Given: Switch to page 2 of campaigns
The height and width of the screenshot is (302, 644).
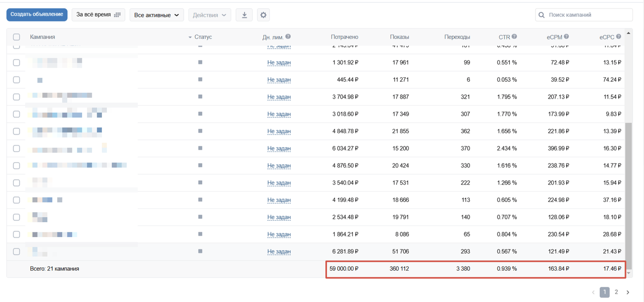Looking at the screenshot, I should [616, 292].
